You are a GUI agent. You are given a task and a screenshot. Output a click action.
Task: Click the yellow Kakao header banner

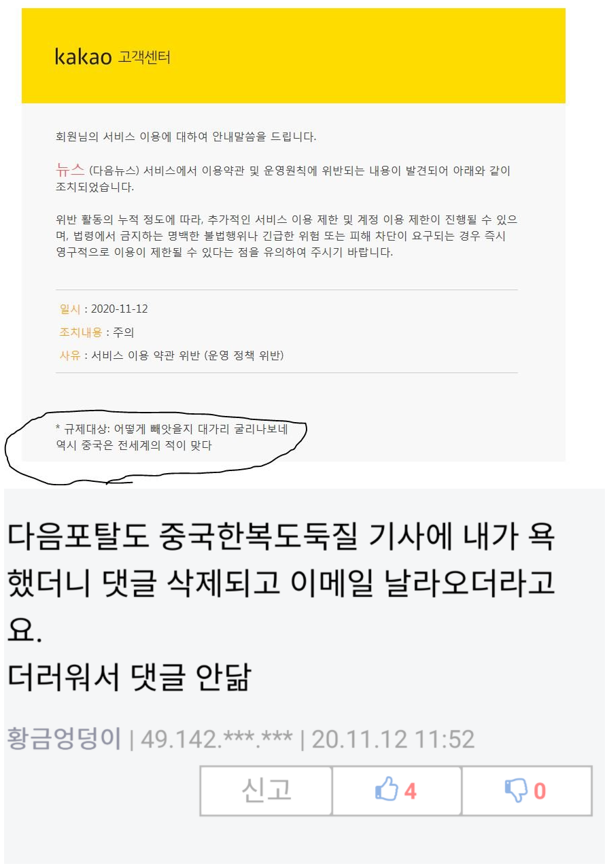tap(294, 56)
